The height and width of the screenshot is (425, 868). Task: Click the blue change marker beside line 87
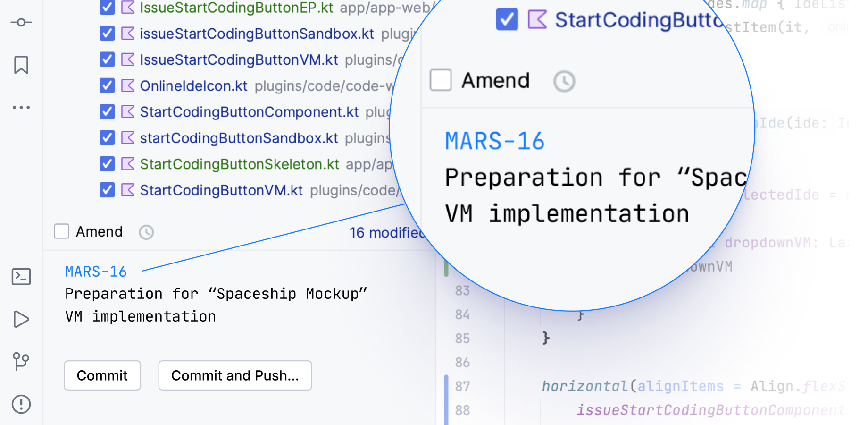coord(446,399)
